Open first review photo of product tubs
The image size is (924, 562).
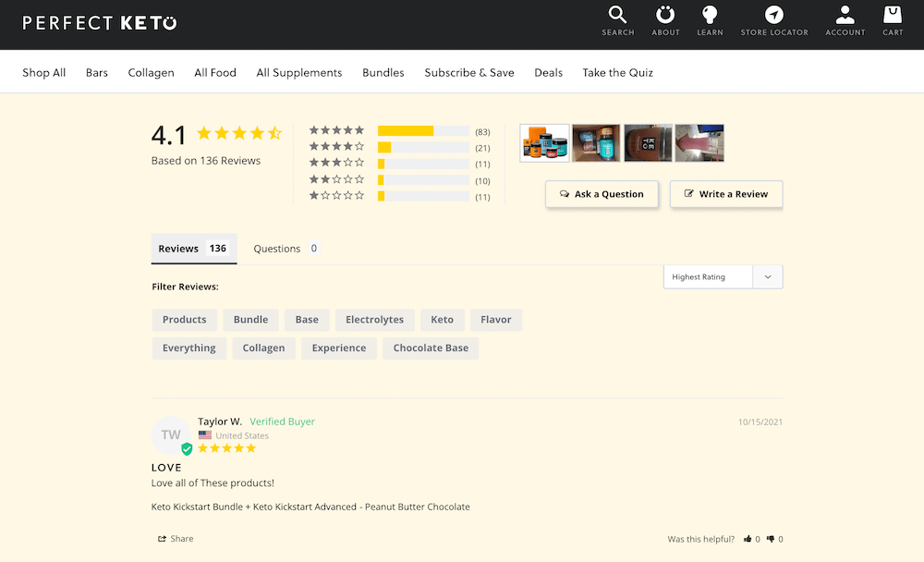544,142
